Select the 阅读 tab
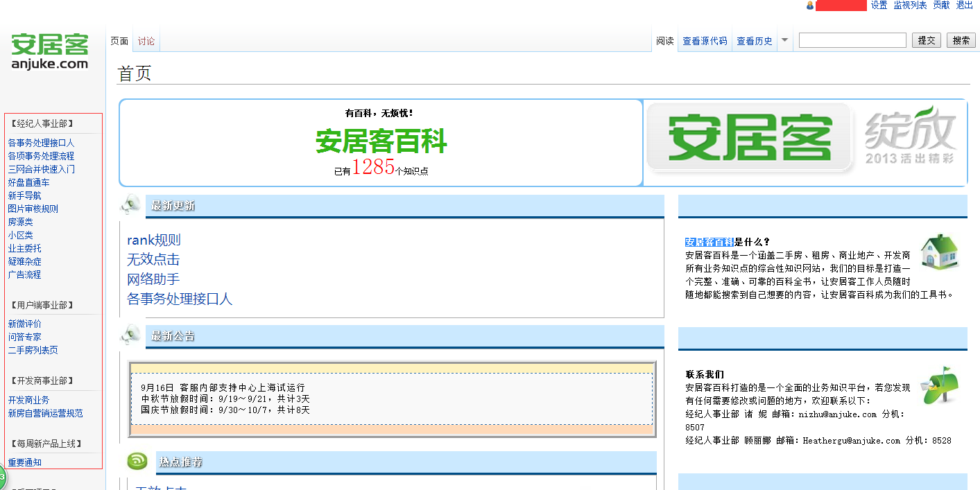 (665, 41)
